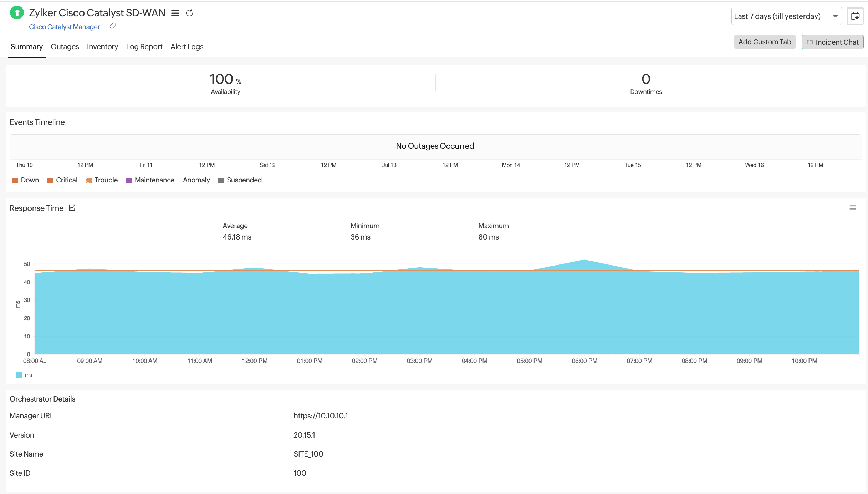Expand the Critical legend filter

pos(62,180)
